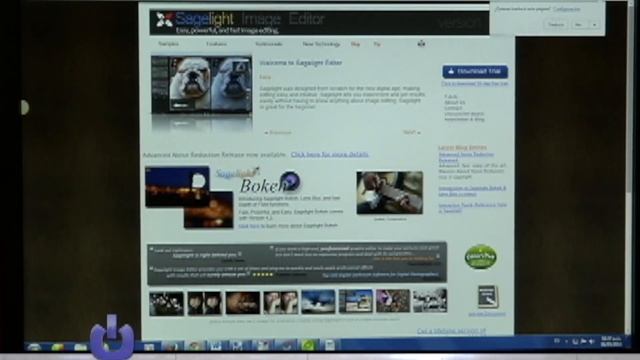This screenshot has height=360, width=640.
Task: Follow the 30-day free trial download link
Action: pos(475,83)
